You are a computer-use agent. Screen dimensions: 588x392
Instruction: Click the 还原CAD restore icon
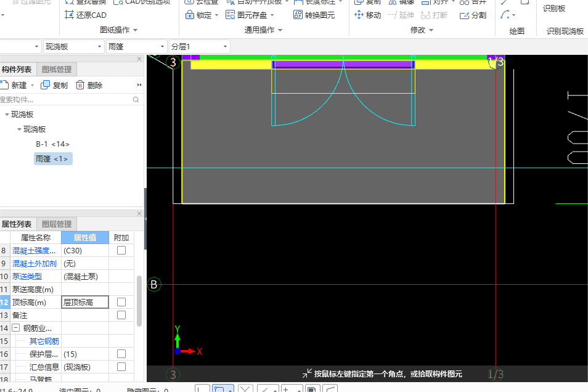(70, 15)
